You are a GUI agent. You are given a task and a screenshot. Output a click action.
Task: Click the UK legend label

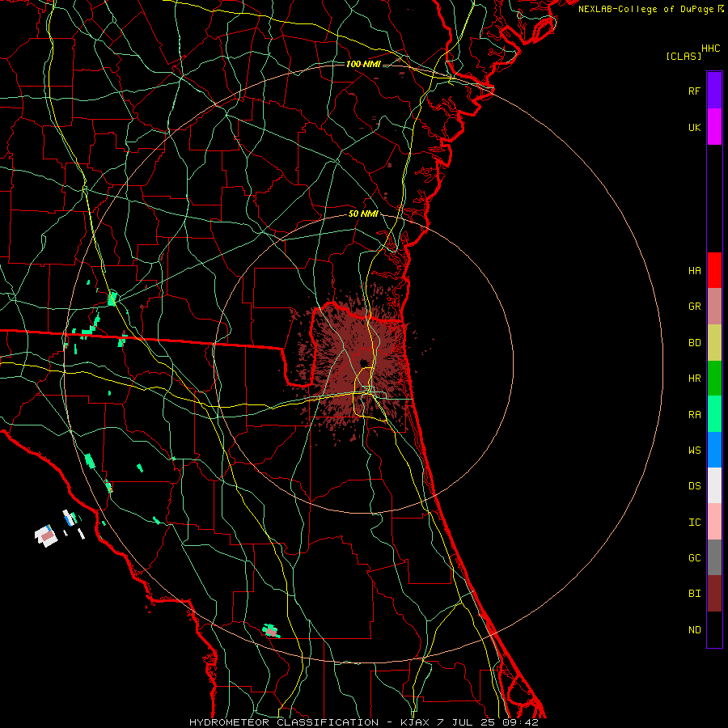(695, 128)
